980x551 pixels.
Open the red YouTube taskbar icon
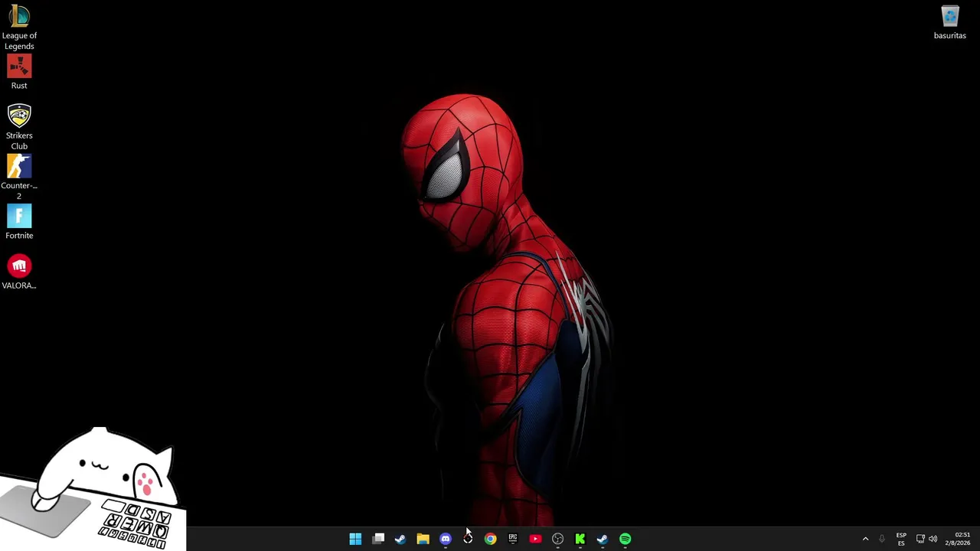[535, 539]
